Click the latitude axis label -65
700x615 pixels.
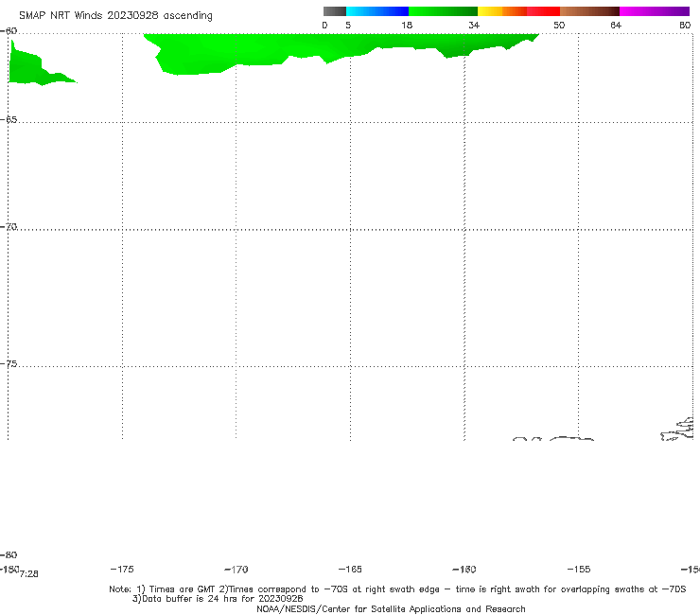pos(9,120)
